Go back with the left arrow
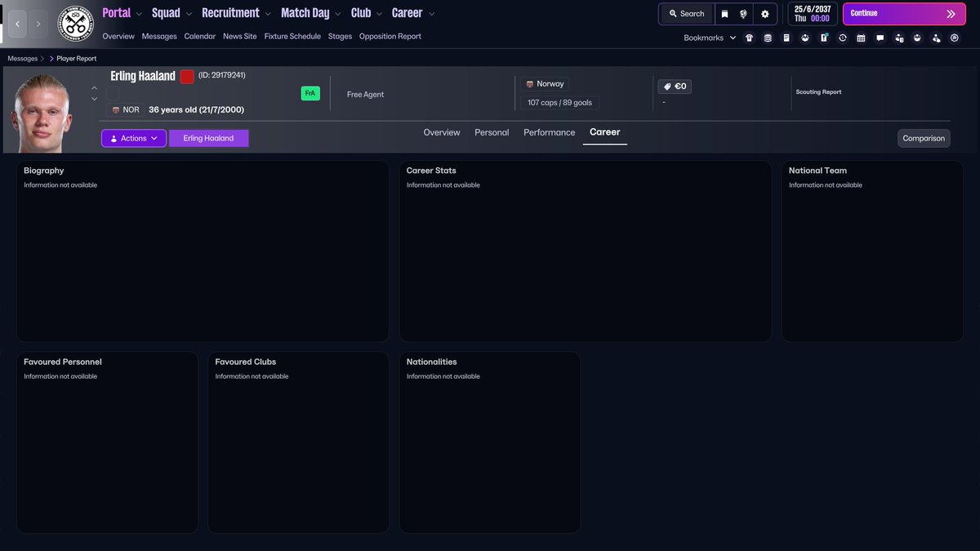 pyautogui.click(x=17, y=24)
